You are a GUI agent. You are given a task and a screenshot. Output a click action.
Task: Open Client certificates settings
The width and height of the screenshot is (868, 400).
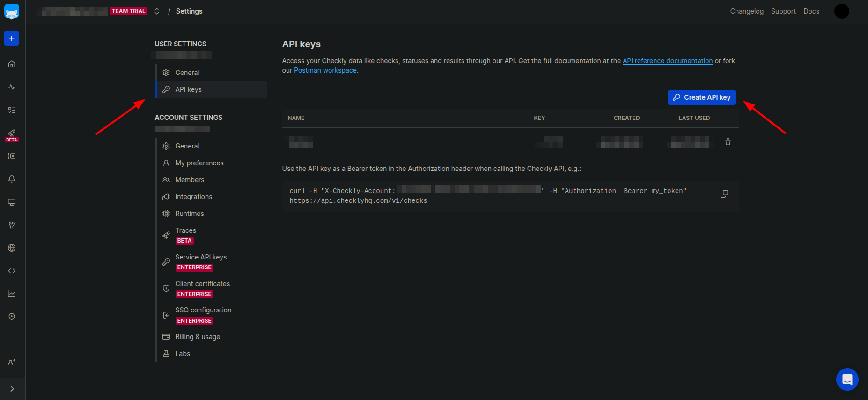[212, 289]
